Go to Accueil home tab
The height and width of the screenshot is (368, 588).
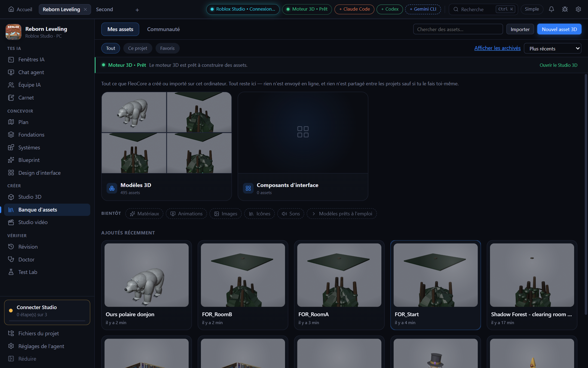pyautogui.click(x=20, y=10)
